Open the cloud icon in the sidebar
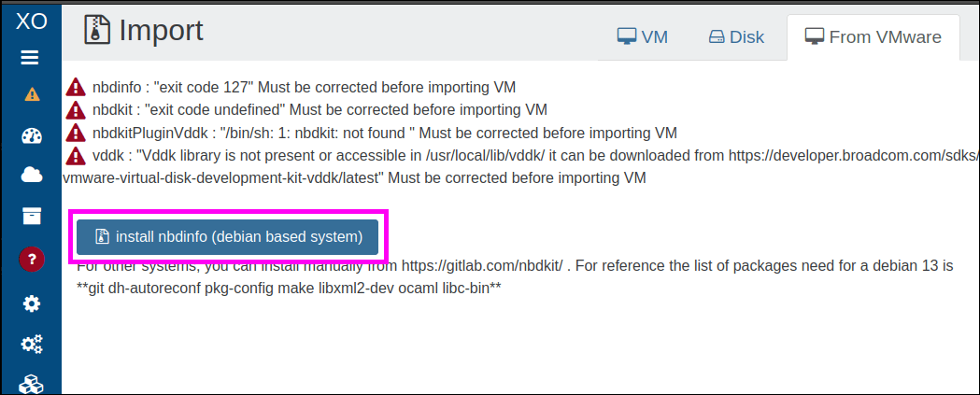This screenshot has height=395, width=980. 31,176
